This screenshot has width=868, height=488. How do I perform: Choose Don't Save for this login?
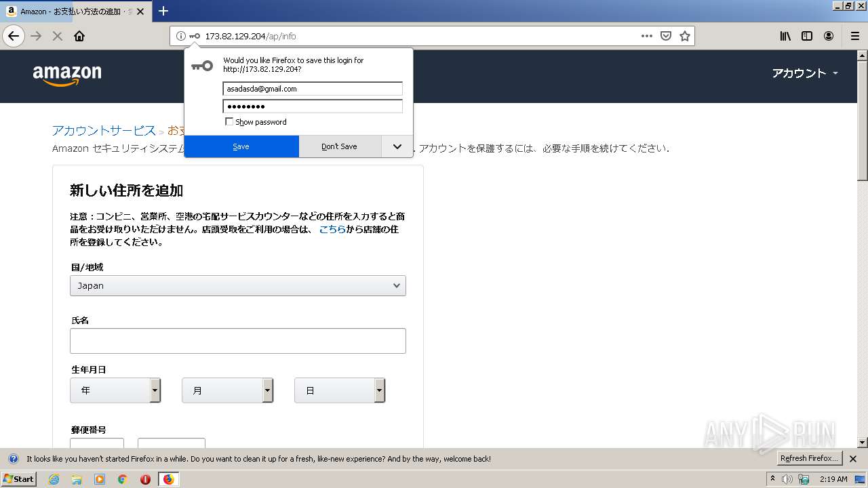click(340, 146)
